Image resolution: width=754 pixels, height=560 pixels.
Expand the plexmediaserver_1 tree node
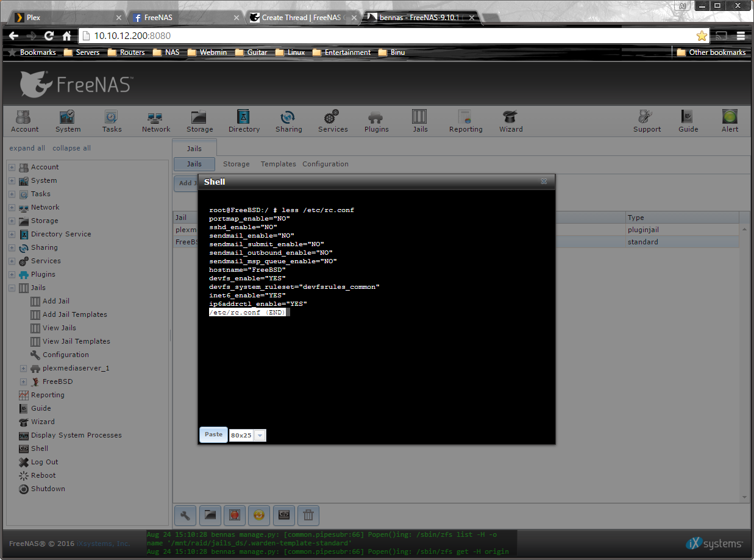point(24,368)
